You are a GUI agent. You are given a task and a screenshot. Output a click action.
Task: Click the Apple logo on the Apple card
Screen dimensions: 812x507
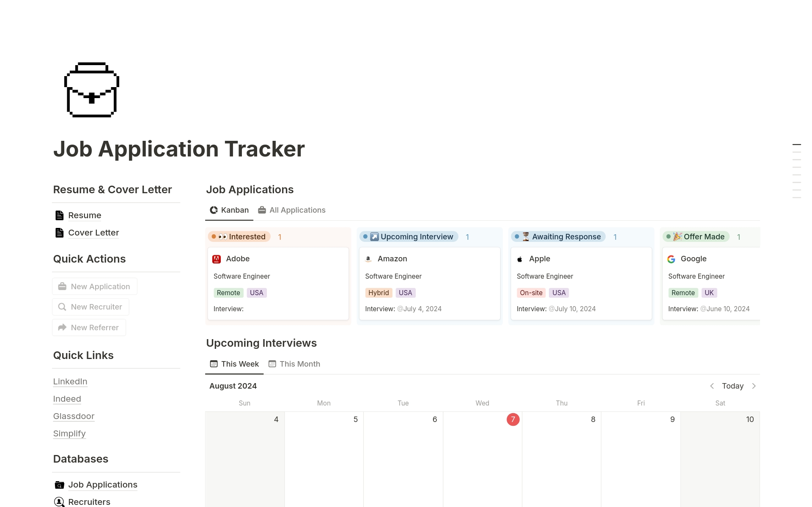click(x=519, y=258)
